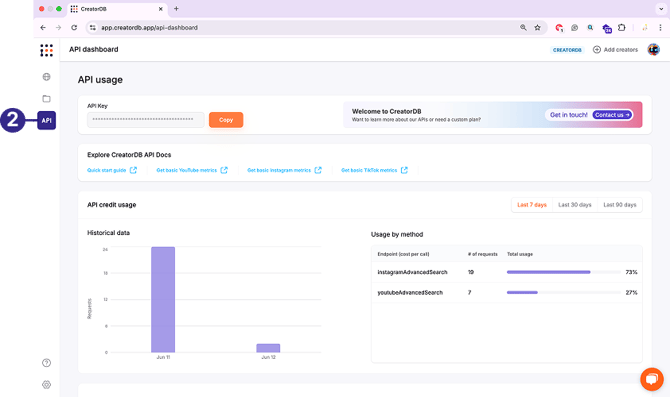
Task: Click the 'Total usage' column header
Action: pyautogui.click(x=520, y=254)
